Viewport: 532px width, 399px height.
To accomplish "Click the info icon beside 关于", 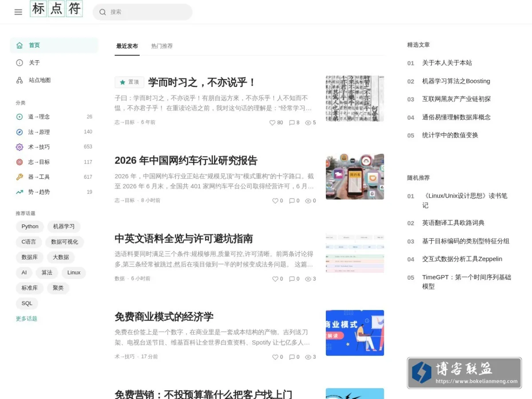I will click(20, 63).
